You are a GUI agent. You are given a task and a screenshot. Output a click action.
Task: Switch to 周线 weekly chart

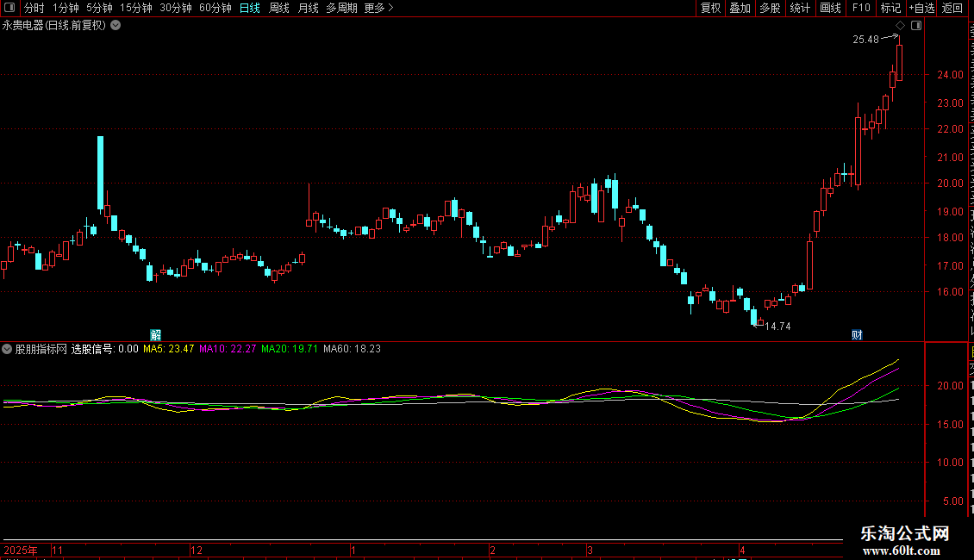point(279,8)
